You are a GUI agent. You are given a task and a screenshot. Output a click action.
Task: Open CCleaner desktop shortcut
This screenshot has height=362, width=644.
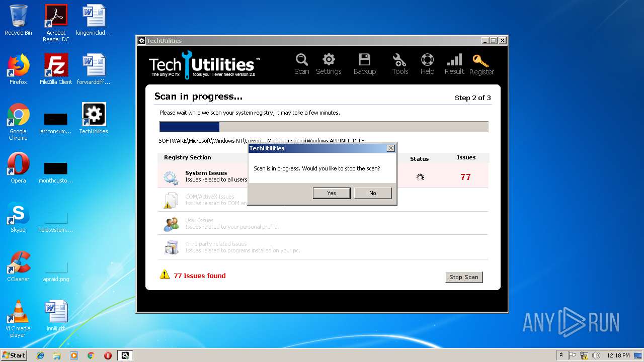tap(18, 266)
